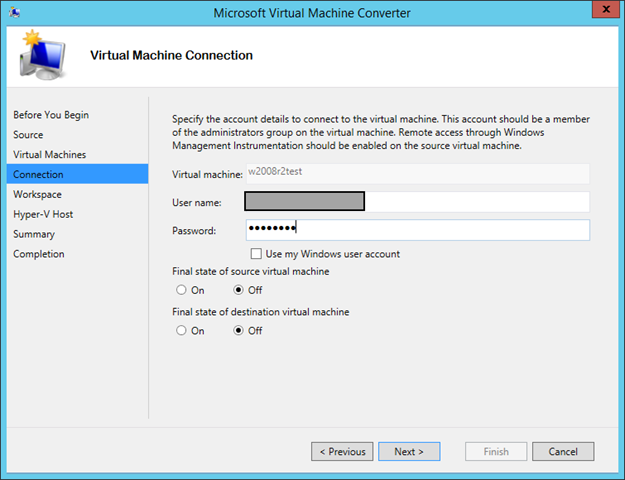Click the 'Password:' label

pos(194,231)
